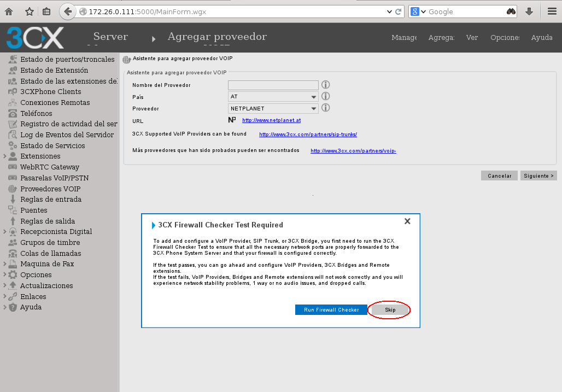Expand the Extensiones tree node

click(4, 156)
